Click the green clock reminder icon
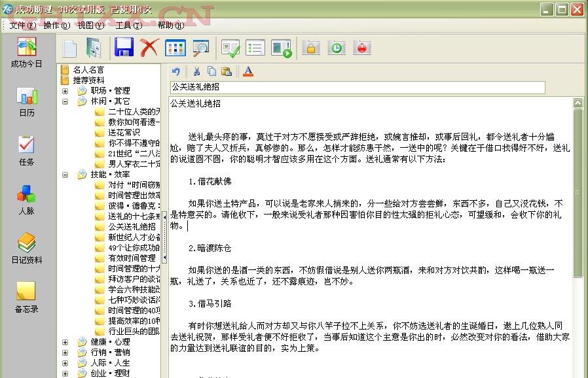The image size is (588, 378). (x=336, y=48)
